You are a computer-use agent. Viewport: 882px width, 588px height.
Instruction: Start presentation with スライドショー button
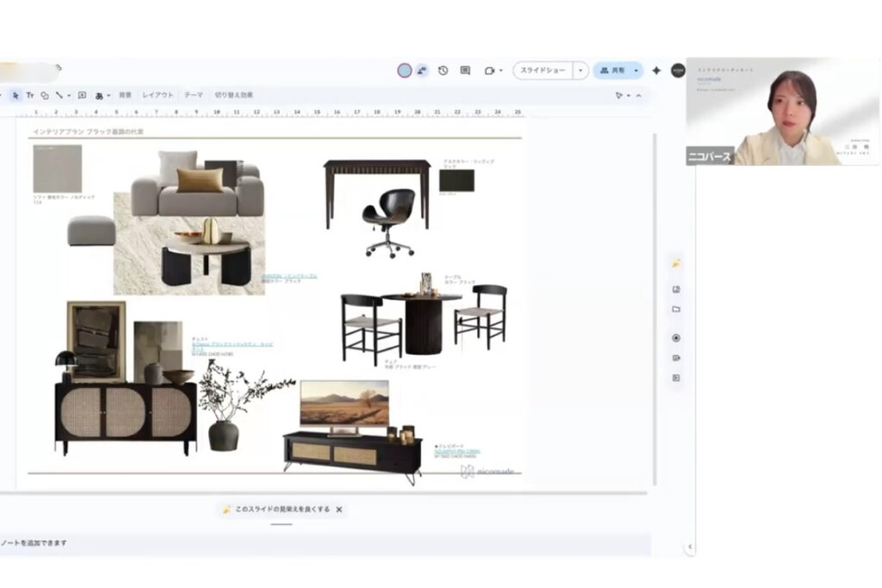pyautogui.click(x=543, y=71)
